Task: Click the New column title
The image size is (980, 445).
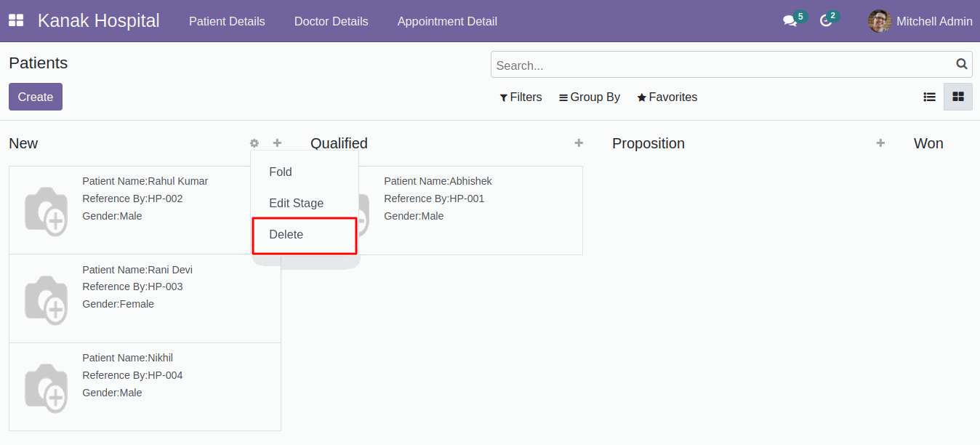Action: [x=23, y=143]
